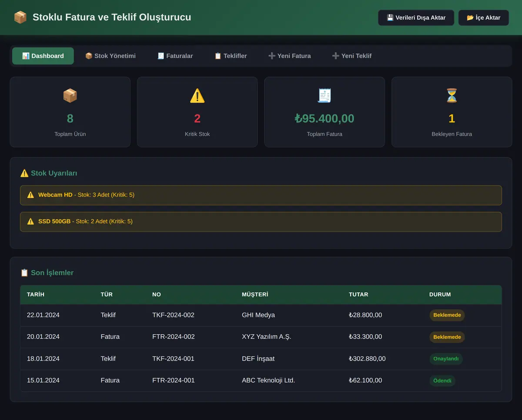
Task: Click the receipt icon above Toplam Fatura
Action: (325, 96)
